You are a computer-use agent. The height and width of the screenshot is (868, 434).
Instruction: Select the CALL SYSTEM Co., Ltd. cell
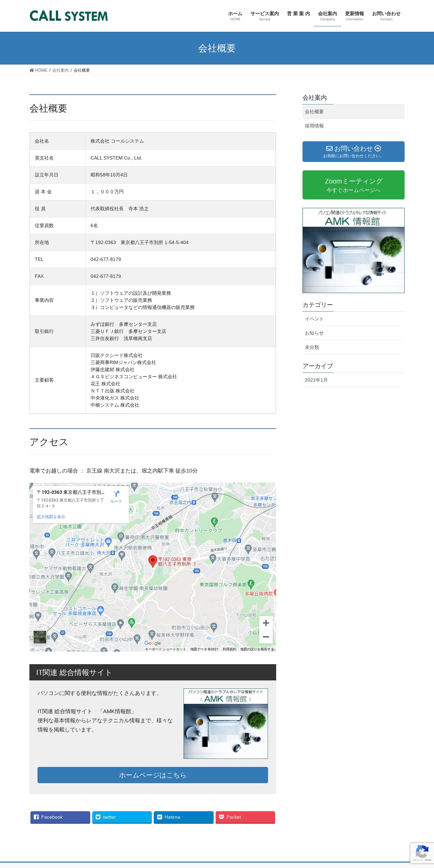[x=180, y=158]
